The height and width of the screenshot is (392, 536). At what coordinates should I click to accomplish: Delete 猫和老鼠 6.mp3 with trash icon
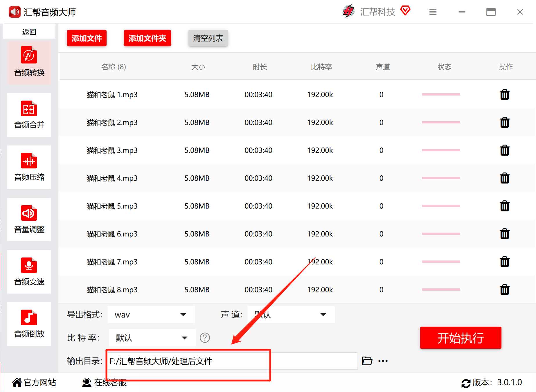point(505,234)
